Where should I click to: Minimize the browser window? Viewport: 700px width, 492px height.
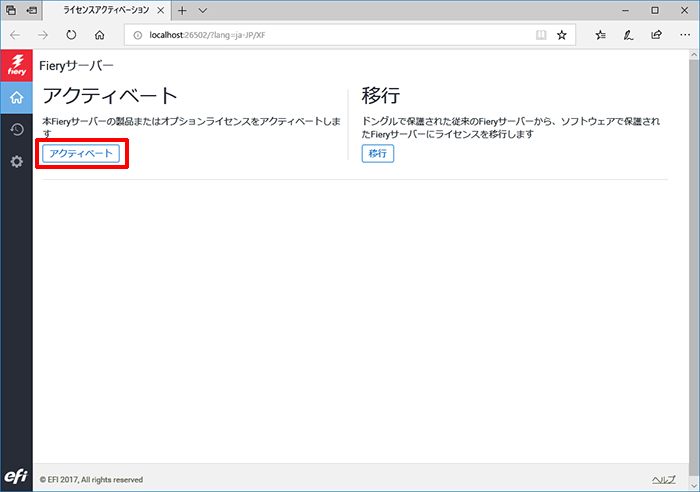coord(625,10)
